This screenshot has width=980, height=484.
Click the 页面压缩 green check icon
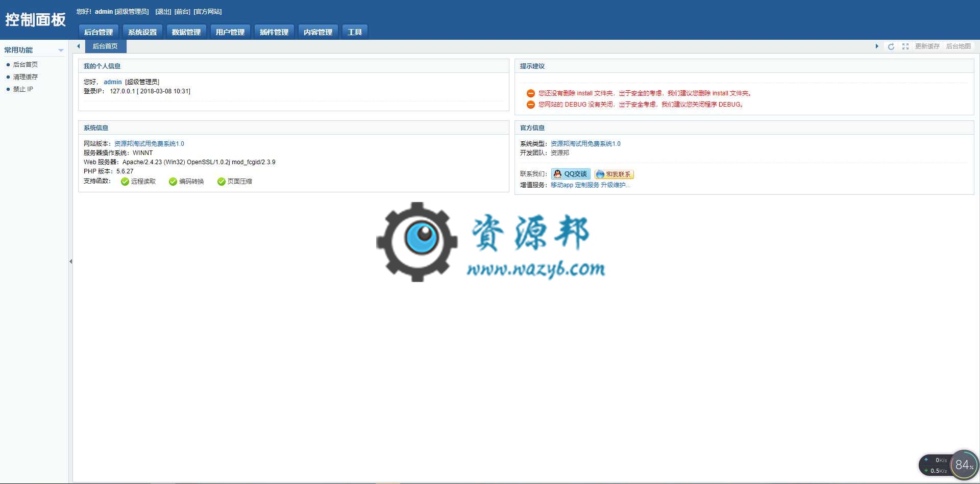click(221, 182)
